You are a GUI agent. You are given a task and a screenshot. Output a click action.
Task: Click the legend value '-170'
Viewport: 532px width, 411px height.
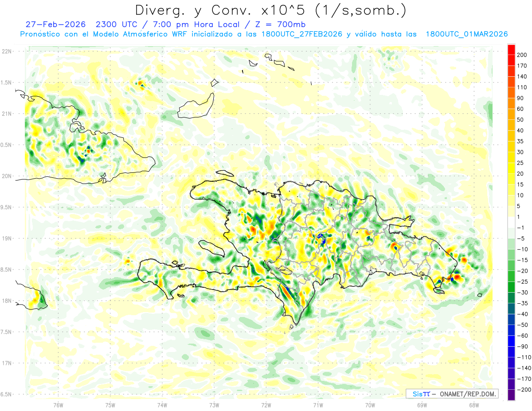click(x=524, y=379)
